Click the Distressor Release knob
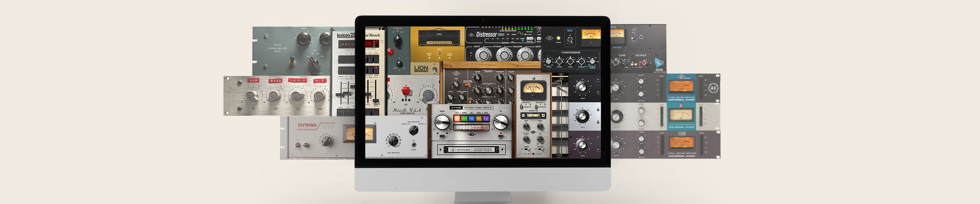 pyautogui.click(x=524, y=55)
